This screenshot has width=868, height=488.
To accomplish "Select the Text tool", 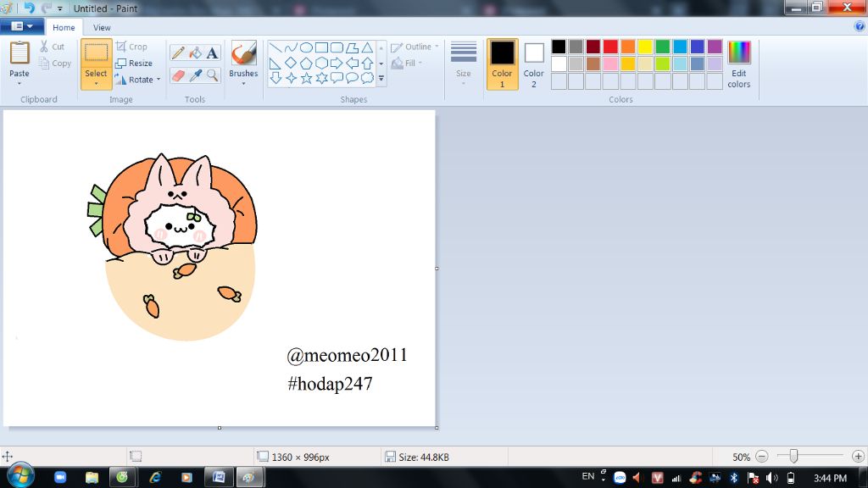I will pyautogui.click(x=212, y=53).
